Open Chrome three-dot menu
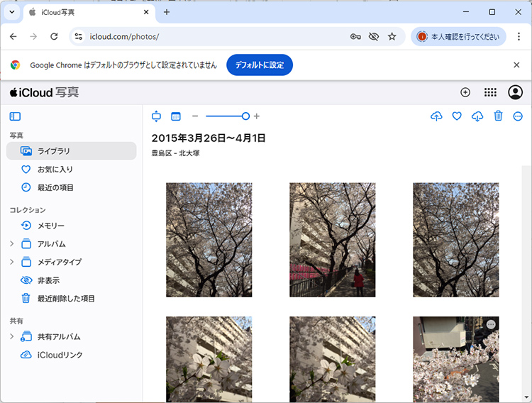 coord(519,36)
